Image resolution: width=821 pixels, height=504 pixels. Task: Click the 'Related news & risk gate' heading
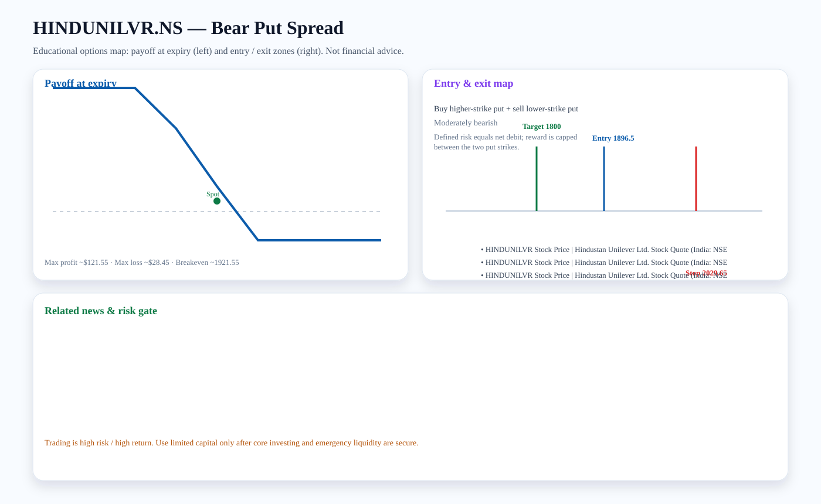101,311
